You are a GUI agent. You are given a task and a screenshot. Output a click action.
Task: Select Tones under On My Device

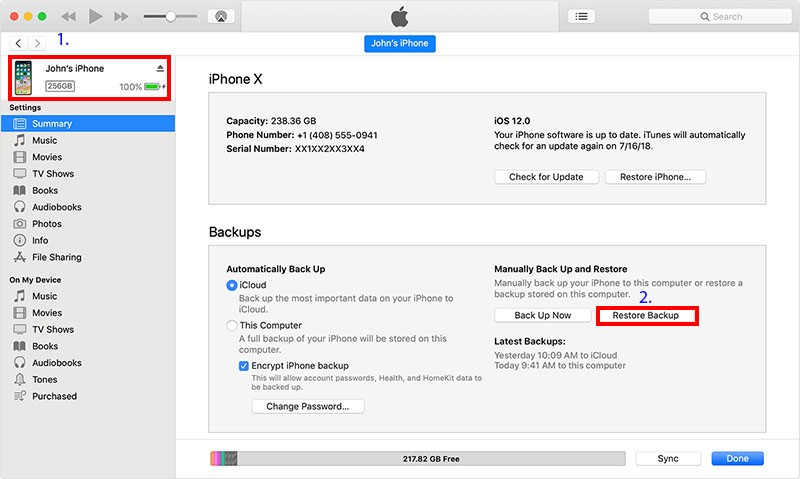[45, 380]
